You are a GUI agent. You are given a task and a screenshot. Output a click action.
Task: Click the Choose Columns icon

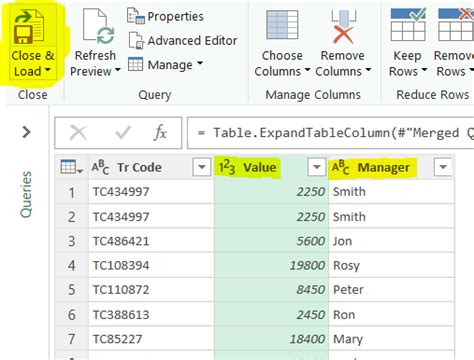click(282, 25)
